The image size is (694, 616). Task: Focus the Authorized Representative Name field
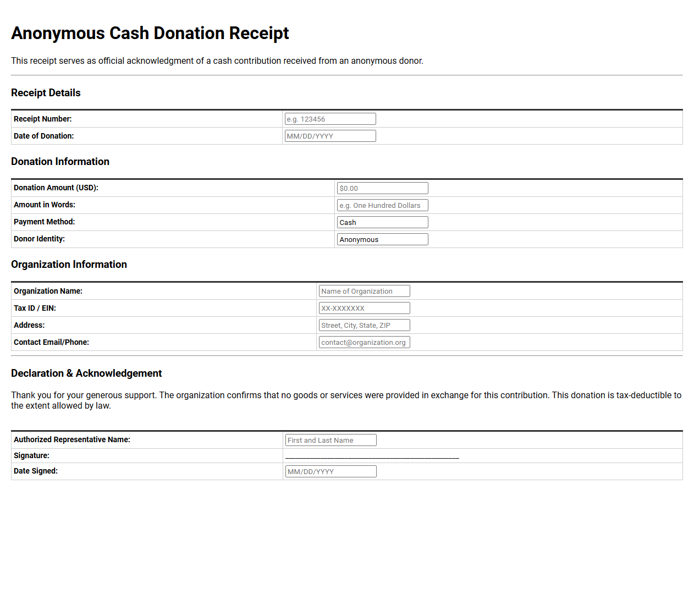pos(331,440)
